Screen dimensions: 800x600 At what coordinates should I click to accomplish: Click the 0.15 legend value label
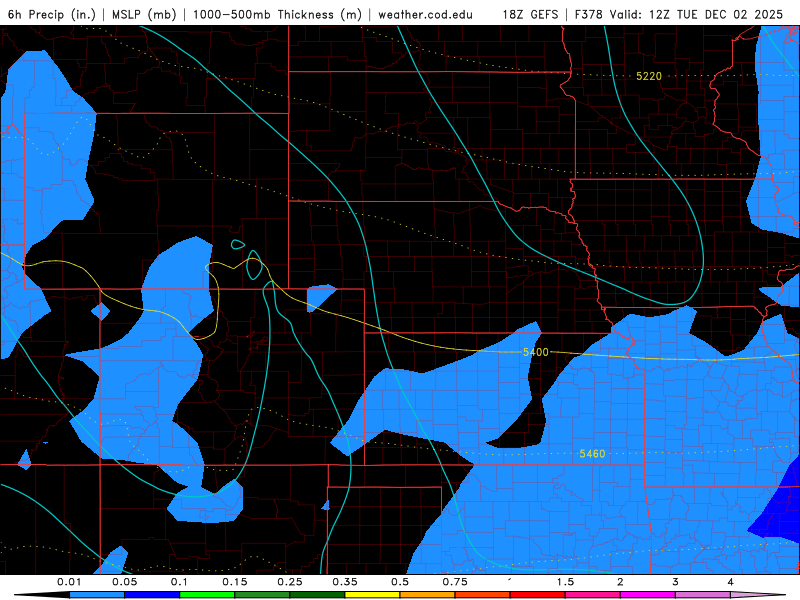(235, 582)
